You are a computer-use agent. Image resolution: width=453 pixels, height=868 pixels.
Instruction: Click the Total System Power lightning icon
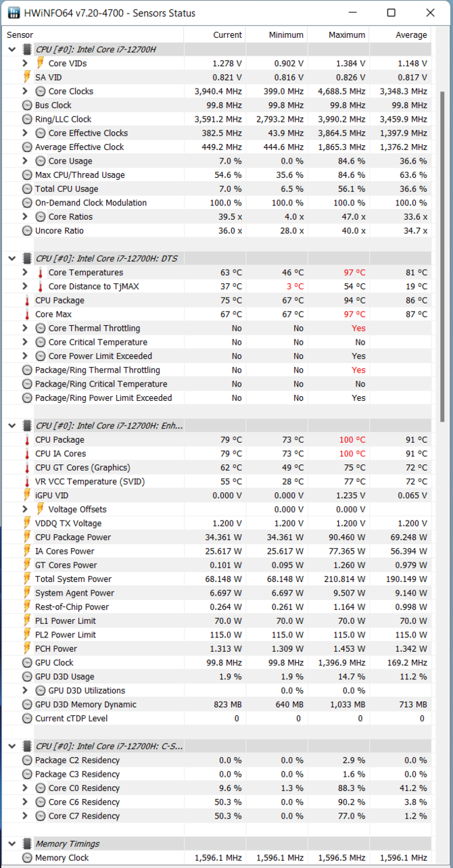[27, 579]
